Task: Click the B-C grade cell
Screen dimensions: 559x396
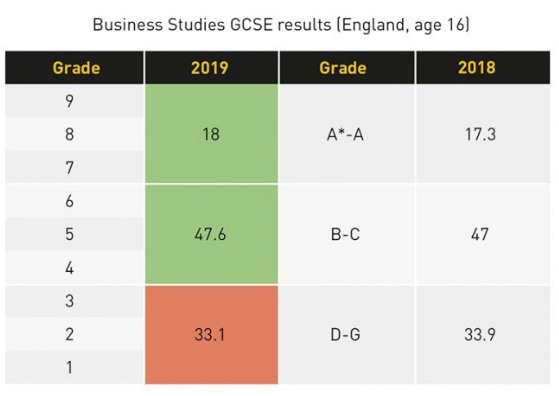Action: [347, 234]
